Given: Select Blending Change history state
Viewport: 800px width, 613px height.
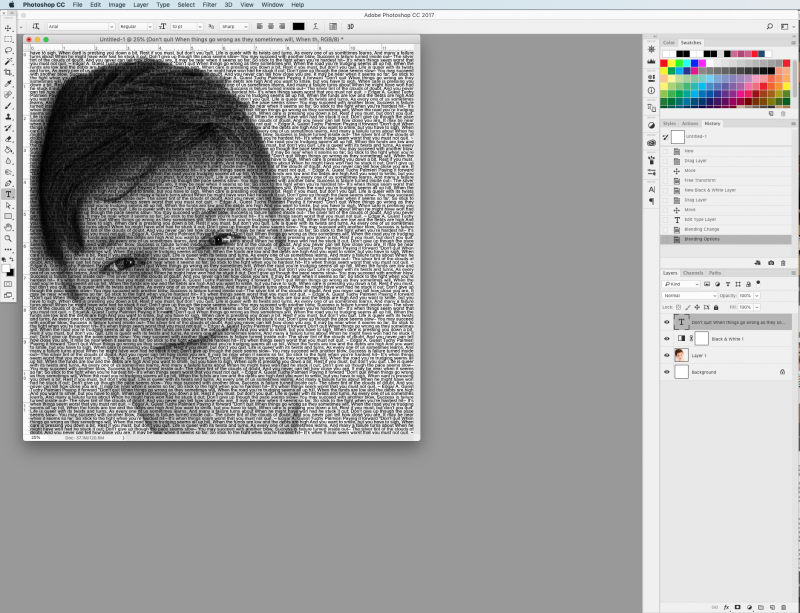Looking at the screenshot, I should click(x=726, y=229).
